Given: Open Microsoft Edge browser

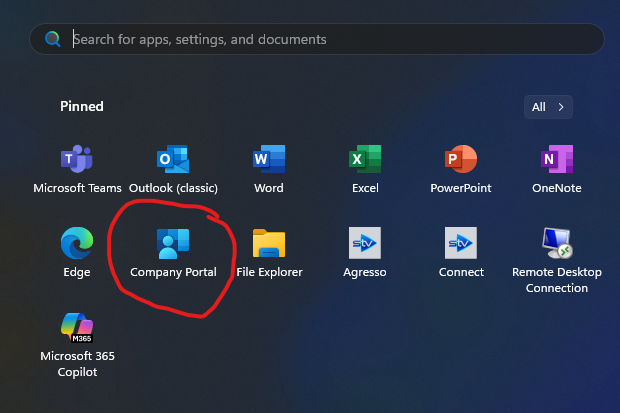Looking at the screenshot, I should (x=77, y=253).
